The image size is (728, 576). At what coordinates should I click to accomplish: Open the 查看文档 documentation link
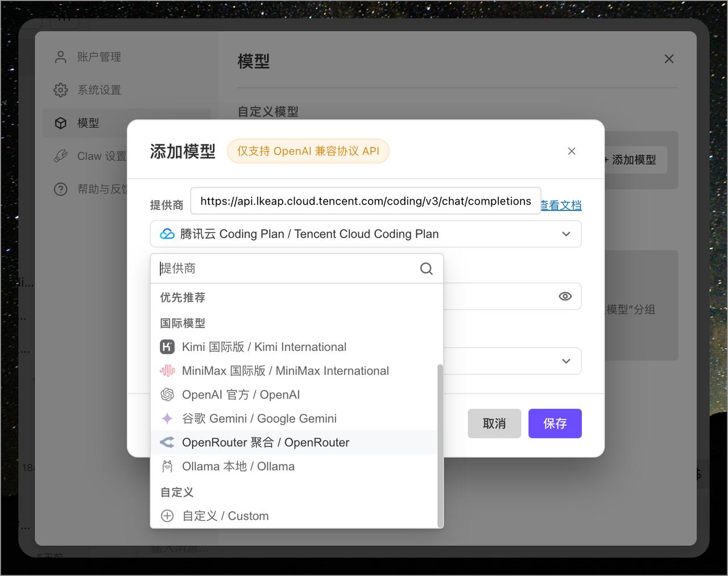561,205
